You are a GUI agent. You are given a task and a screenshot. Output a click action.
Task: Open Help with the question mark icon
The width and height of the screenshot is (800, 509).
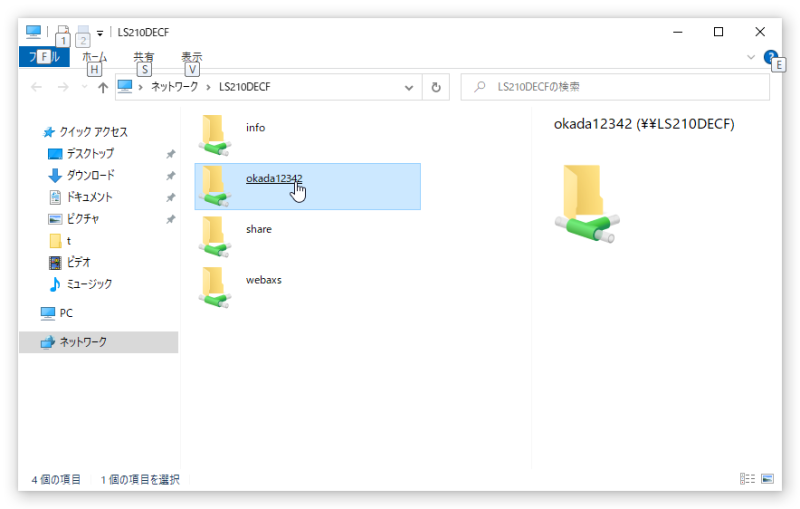770,57
